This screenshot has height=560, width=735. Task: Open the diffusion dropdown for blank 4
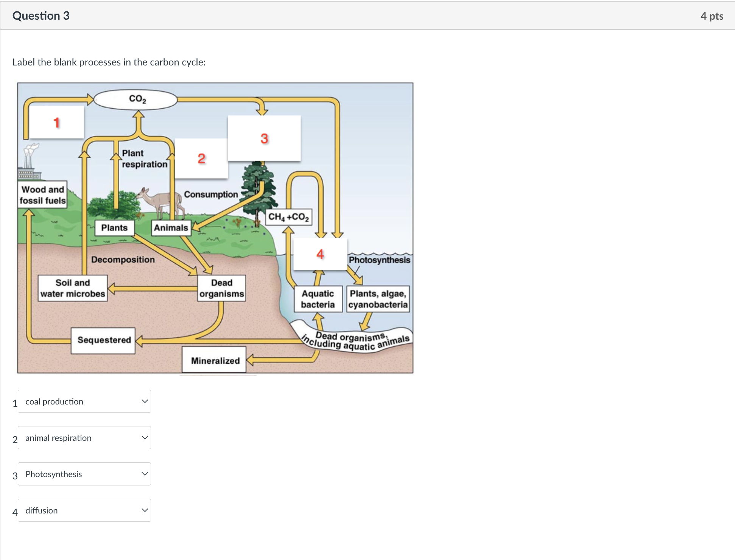[x=84, y=510]
